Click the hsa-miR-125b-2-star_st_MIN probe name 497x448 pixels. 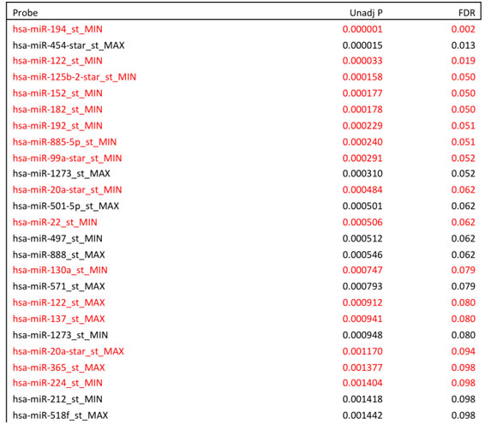tap(75, 77)
